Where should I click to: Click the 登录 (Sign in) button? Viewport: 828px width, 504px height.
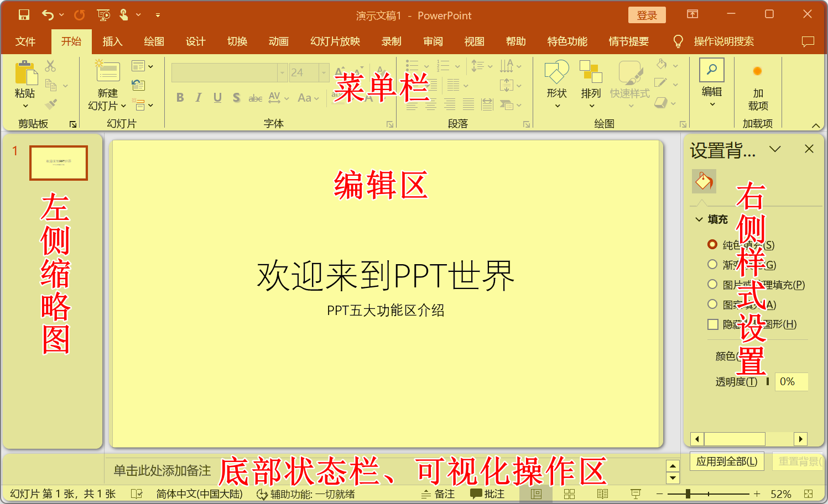pos(647,15)
